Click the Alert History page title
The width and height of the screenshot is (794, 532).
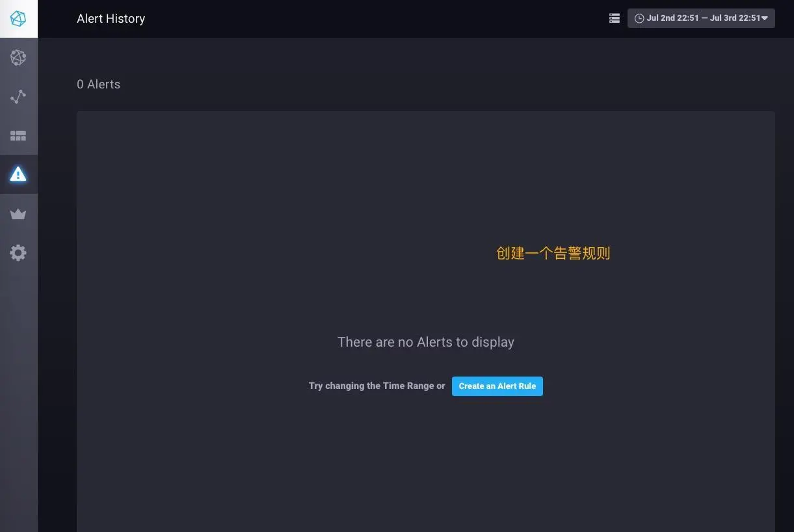click(111, 18)
